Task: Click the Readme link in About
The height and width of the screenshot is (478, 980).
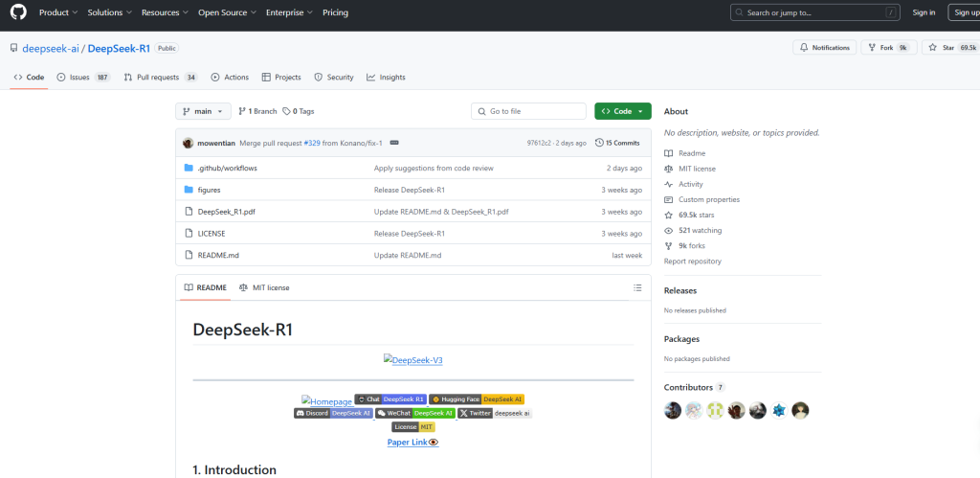Action: [x=692, y=153]
